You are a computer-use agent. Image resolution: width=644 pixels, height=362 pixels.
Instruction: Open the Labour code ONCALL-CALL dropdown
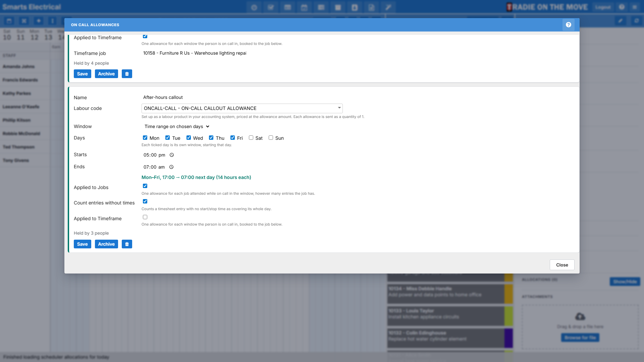click(242, 108)
